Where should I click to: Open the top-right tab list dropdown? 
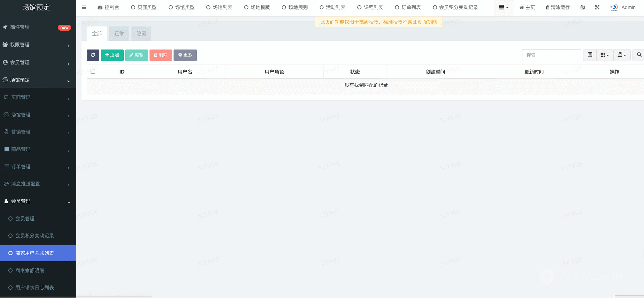coord(503,7)
